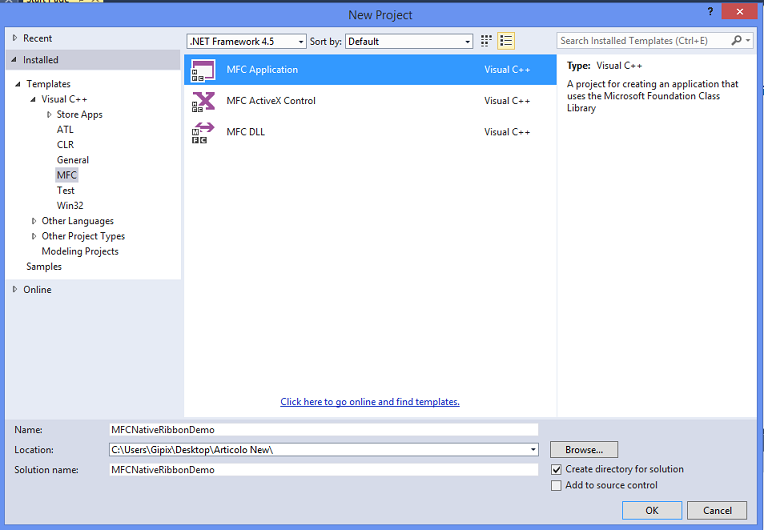The height and width of the screenshot is (530, 764).
Task: Expand the Store Apps node
Action: click(49, 114)
